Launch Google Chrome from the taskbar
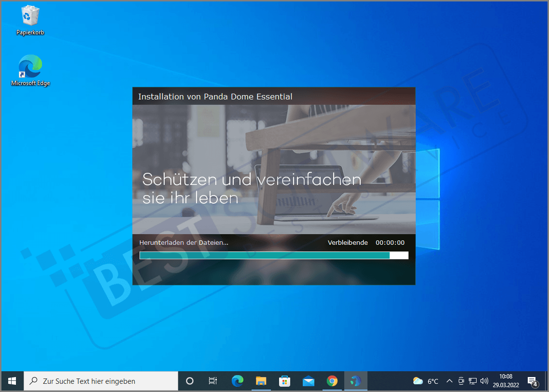The image size is (549, 392). pos(332,381)
